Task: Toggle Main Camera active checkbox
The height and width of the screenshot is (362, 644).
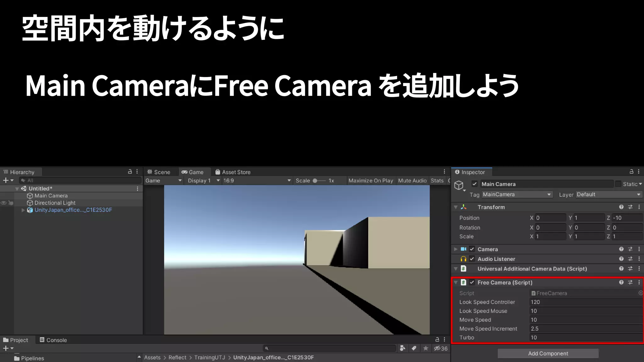Action: point(475,184)
